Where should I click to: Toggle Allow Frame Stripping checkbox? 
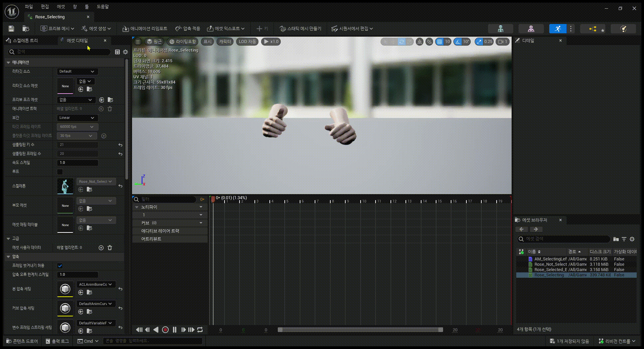click(60, 266)
